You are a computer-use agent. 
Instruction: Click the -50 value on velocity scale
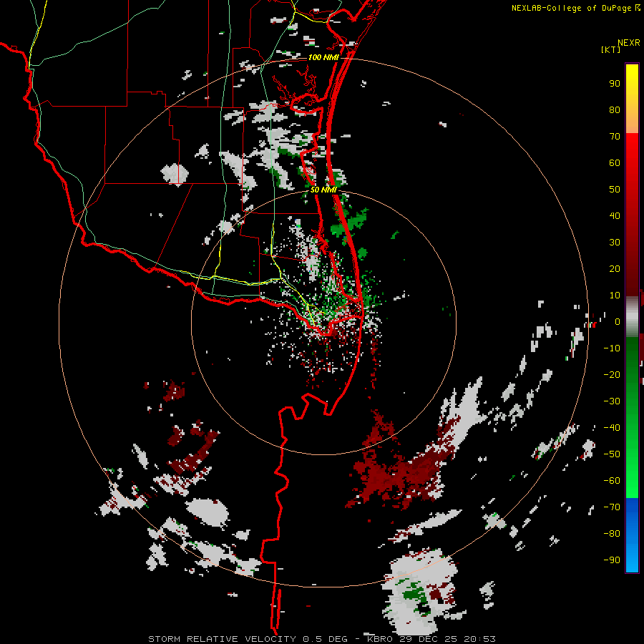(x=612, y=454)
